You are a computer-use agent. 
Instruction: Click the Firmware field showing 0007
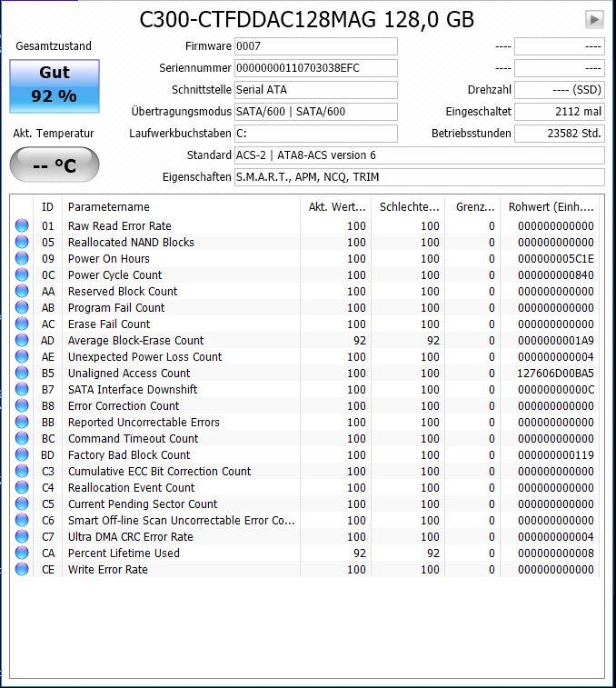tap(316, 46)
